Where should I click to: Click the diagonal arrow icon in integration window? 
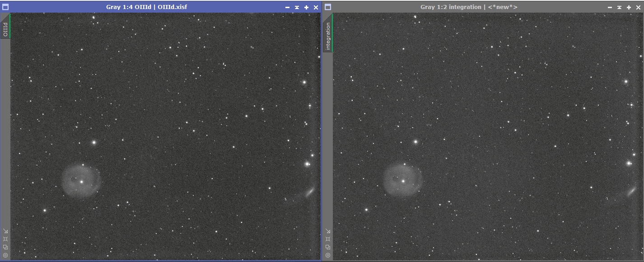[x=328, y=231]
